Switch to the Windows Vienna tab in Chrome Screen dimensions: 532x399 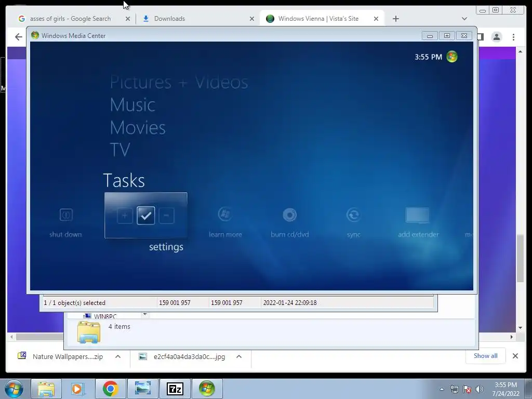[318, 19]
